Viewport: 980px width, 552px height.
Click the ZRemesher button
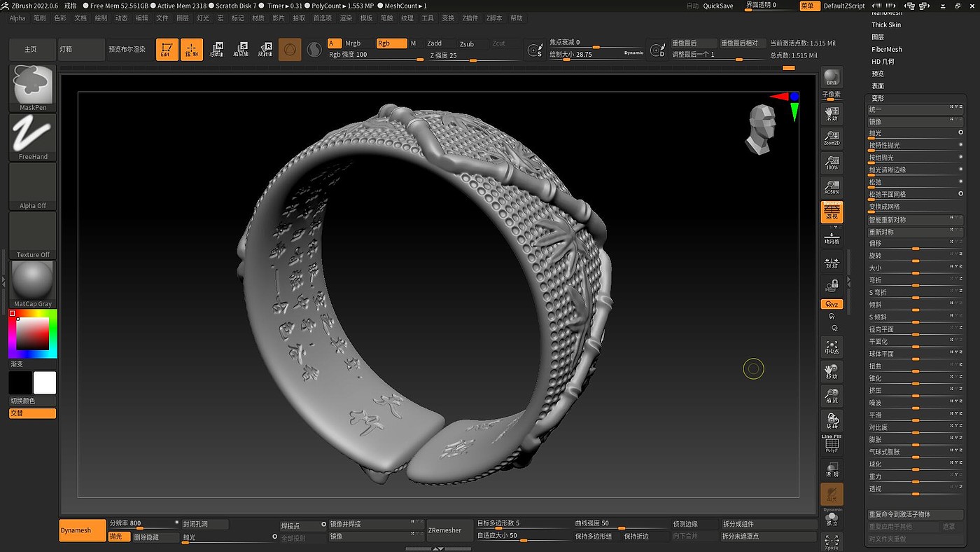pos(444,530)
